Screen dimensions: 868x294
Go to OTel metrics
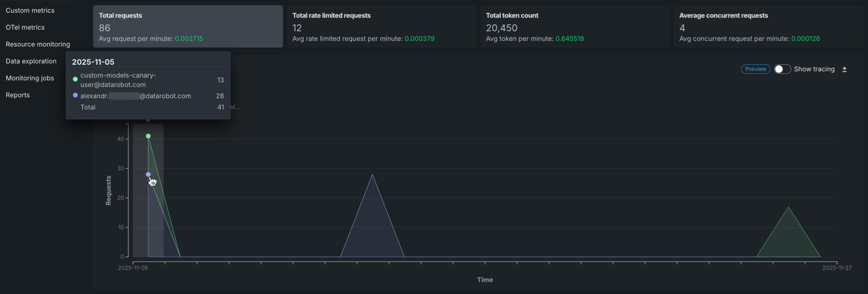click(x=25, y=27)
